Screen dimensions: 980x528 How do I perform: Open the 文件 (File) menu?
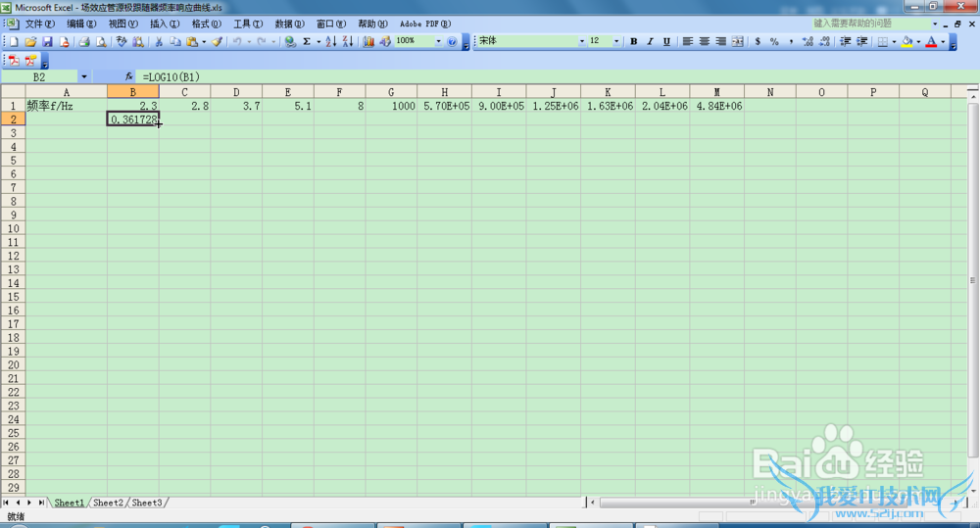pyautogui.click(x=40, y=24)
